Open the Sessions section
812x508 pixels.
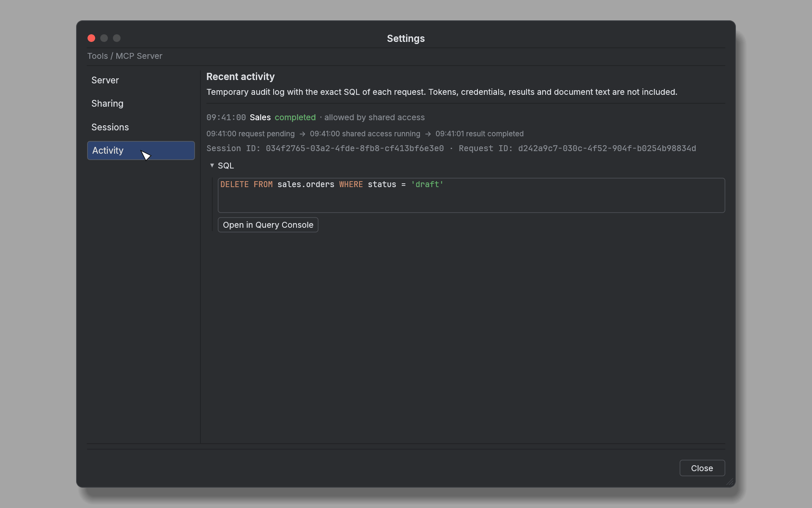coord(141,127)
